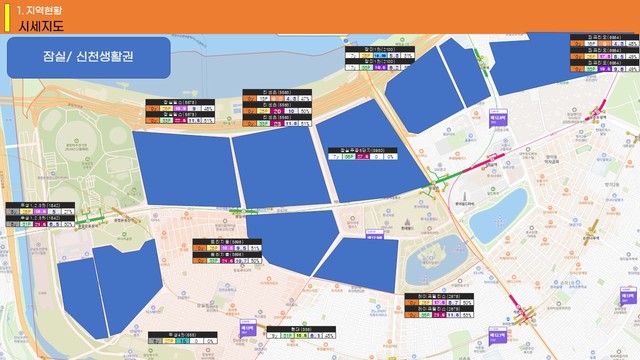The height and width of the screenshot is (360, 640).
Task: Click the purple marker at the far right edge
Action: [628, 296]
